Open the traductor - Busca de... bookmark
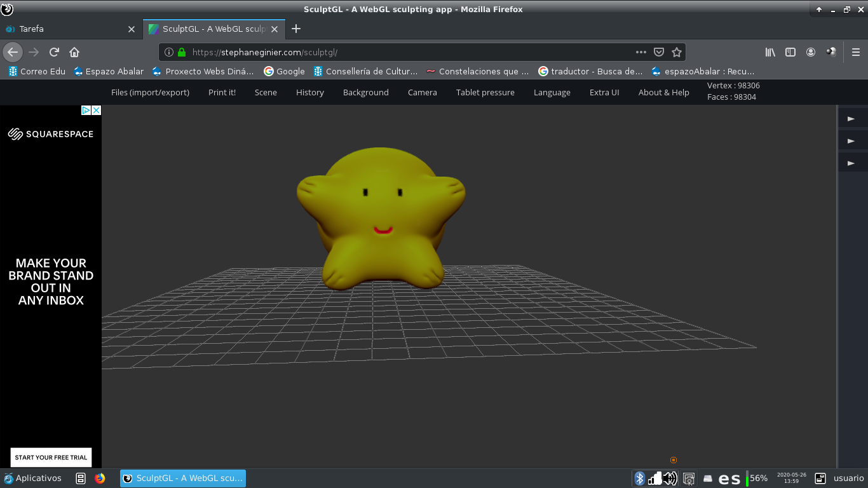The height and width of the screenshot is (488, 868). tap(591, 71)
